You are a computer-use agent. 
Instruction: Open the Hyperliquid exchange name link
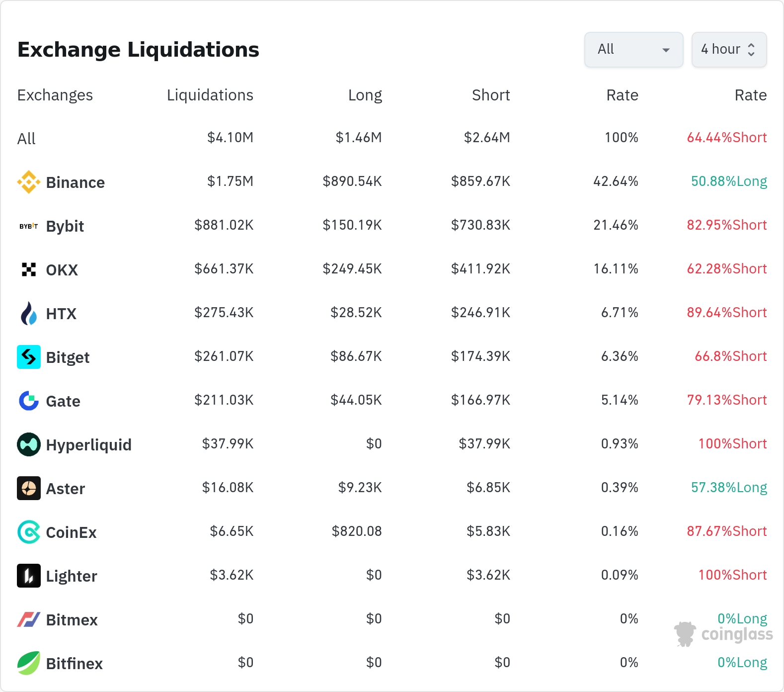click(88, 444)
